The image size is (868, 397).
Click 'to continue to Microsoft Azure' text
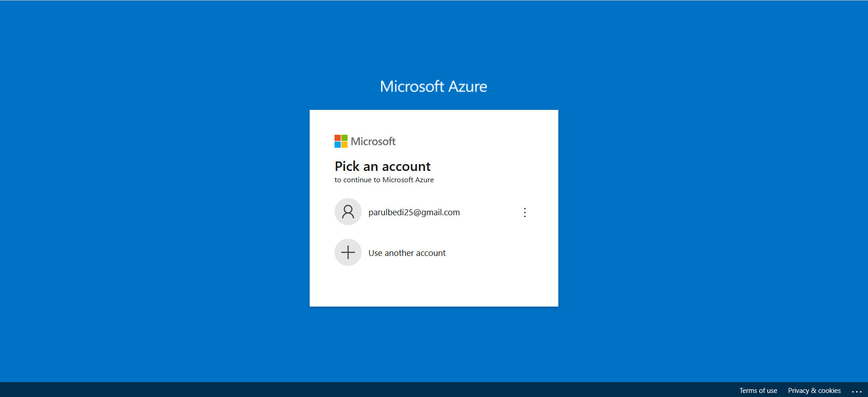pos(384,180)
